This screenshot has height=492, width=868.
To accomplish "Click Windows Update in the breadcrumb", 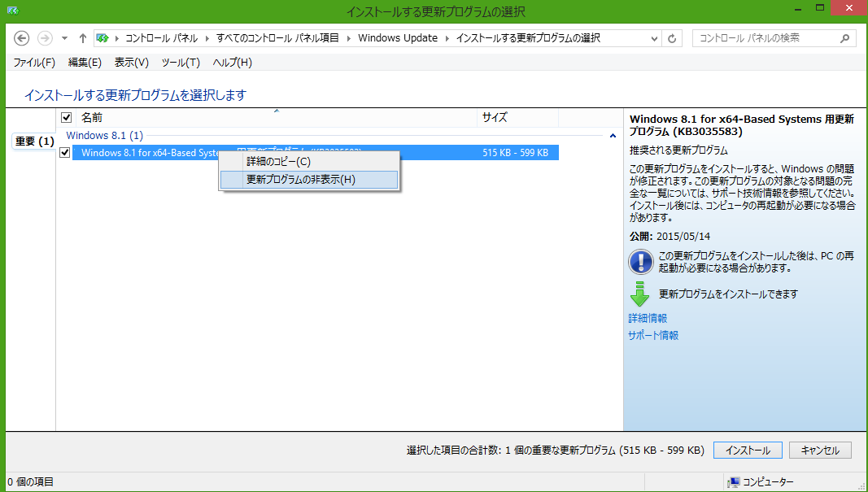I will (398, 38).
